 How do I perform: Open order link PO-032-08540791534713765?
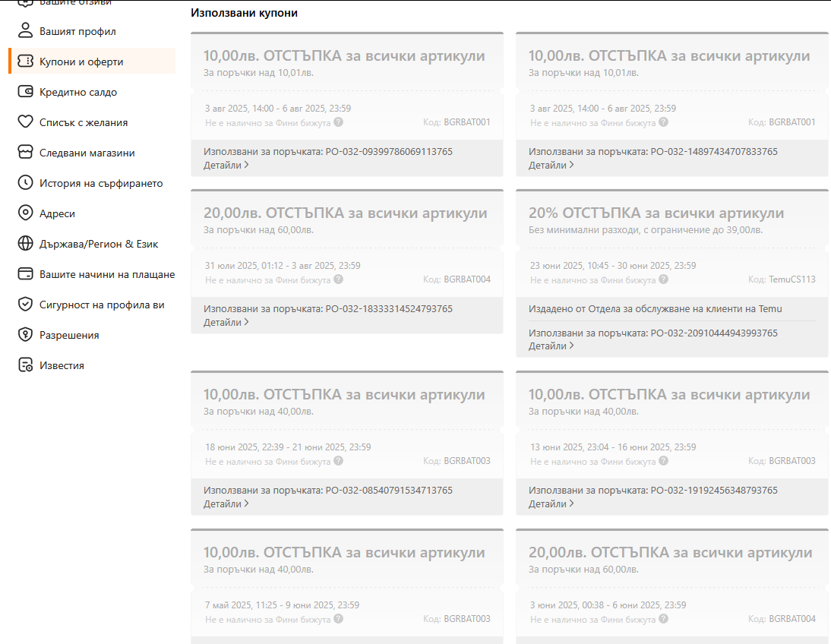pyautogui.click(x=388, y=491)
